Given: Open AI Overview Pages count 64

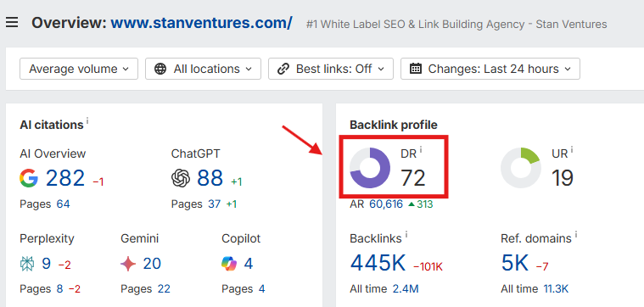Looking at the screenshot, I should click(x=64, y=204).
